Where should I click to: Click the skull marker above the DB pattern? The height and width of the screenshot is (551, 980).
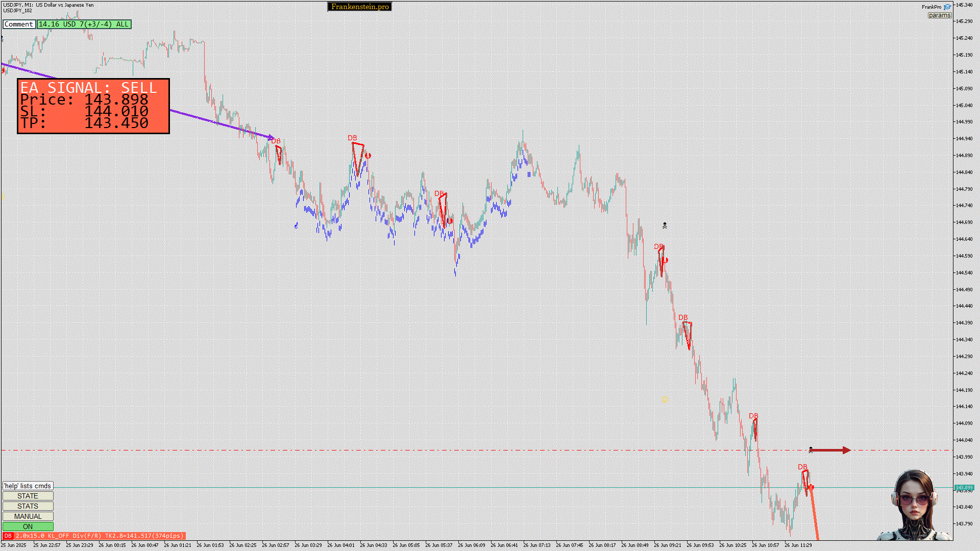665,225
